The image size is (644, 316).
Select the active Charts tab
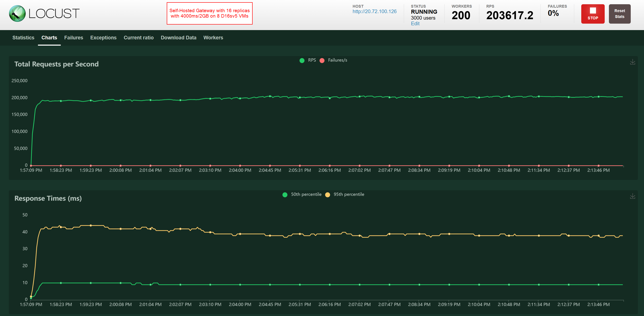click(x=49, y=38)
